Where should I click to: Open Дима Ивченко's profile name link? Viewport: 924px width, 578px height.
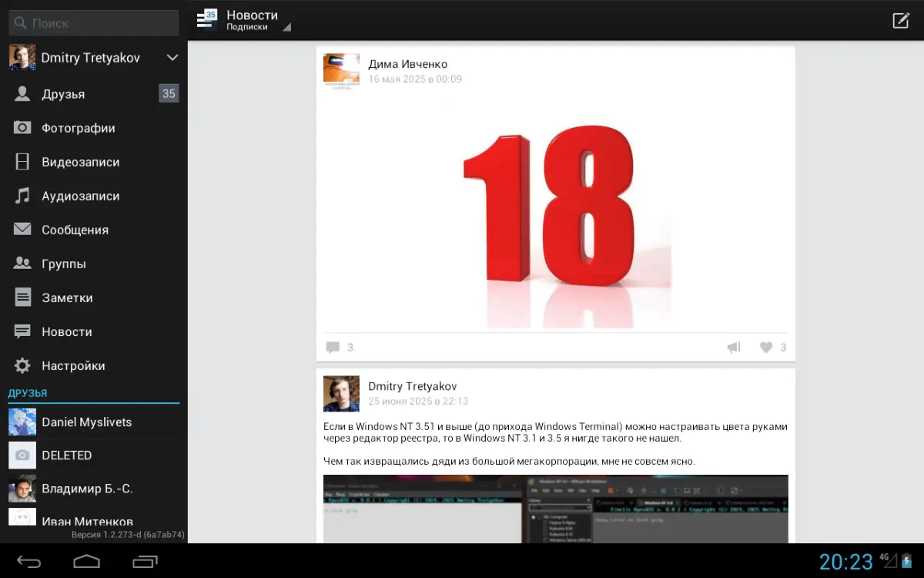click(407, 64)
